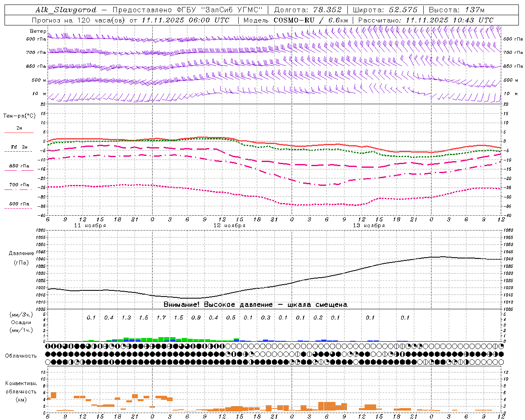This screenshot has width=525, height=420.
Task: Select the start time 11.11.2025 06:00 UTC
Action: (185, 20)
